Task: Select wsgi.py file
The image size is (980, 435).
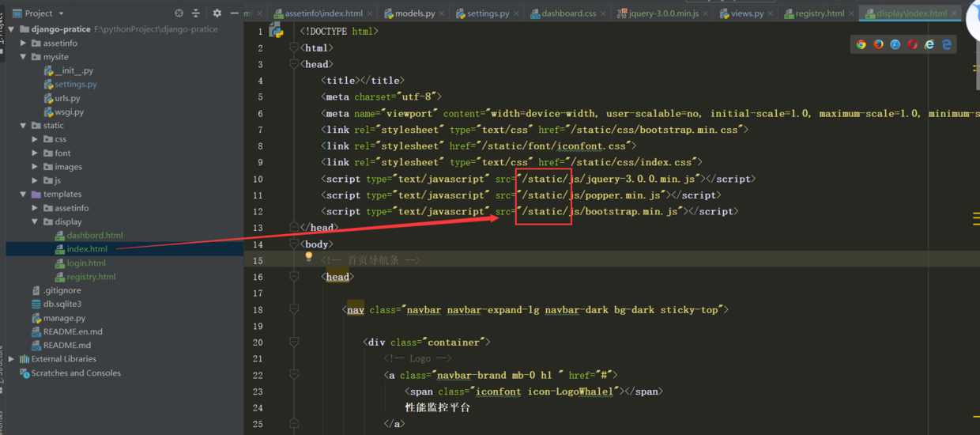Action: coord(69,112)
